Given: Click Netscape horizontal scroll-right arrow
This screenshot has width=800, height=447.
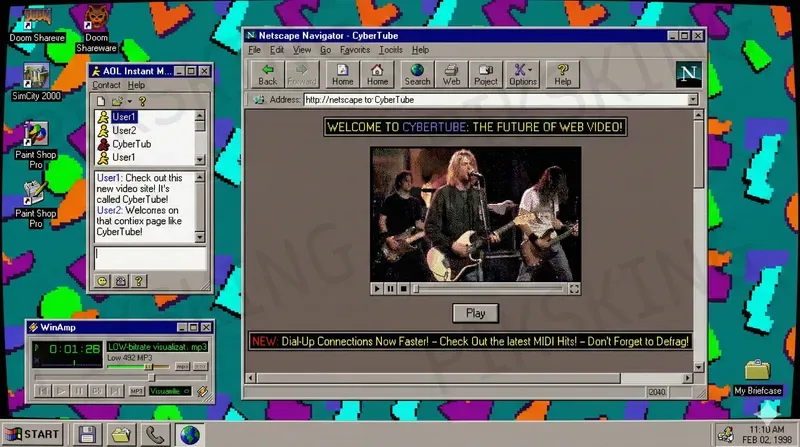Looking at the screenshot, I should pos(688,378).
